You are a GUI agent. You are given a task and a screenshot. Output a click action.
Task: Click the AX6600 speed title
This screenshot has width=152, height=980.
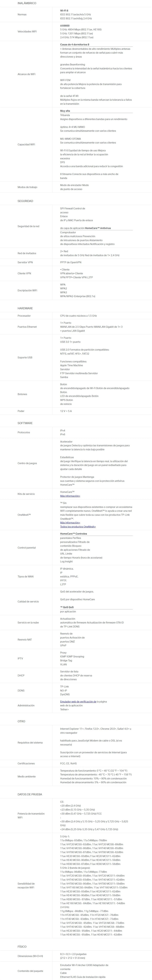point(65,25)
